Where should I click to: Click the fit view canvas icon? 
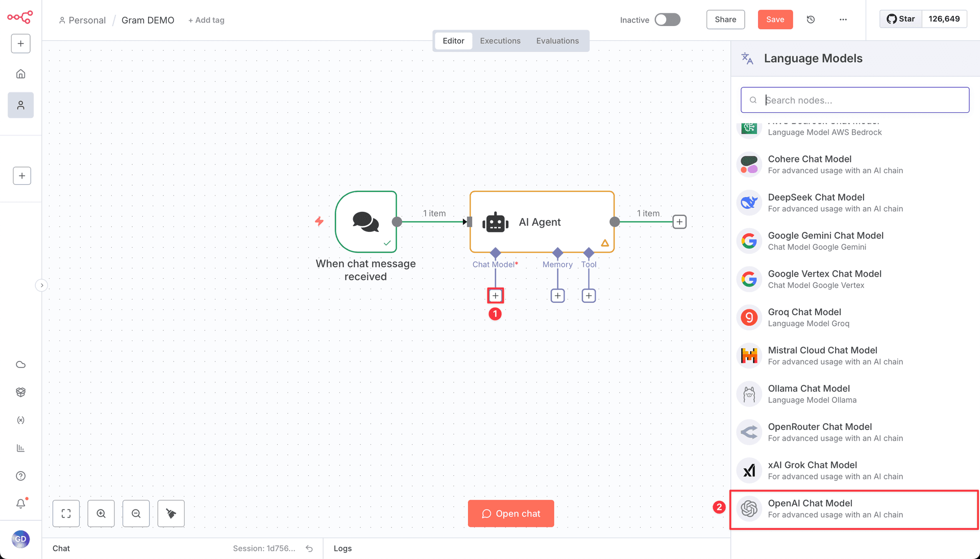[66, 514]
